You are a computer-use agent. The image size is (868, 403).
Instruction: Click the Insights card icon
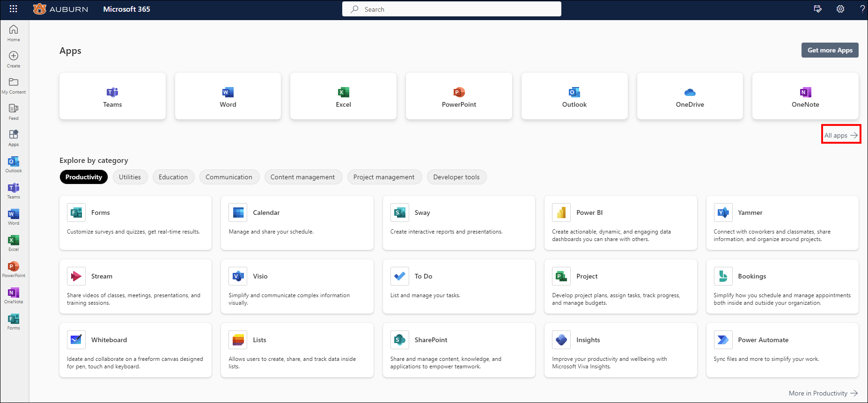coord(561,340)
